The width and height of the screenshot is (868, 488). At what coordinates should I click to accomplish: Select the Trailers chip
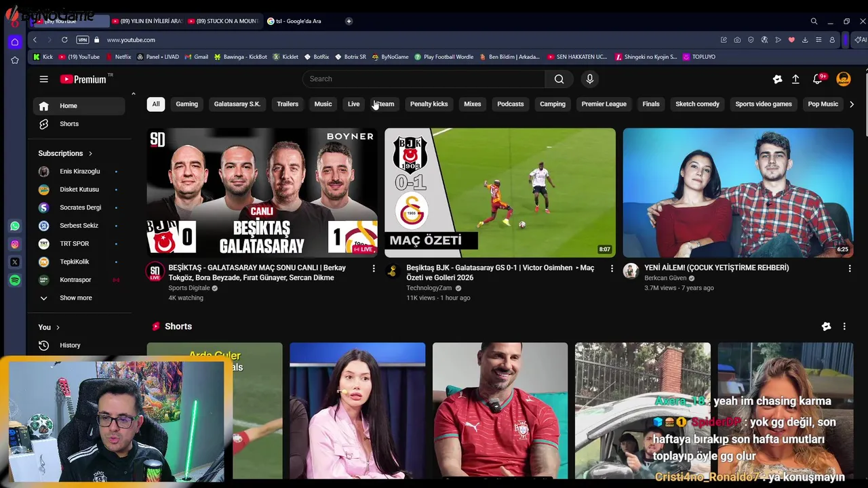coord(288,104)
